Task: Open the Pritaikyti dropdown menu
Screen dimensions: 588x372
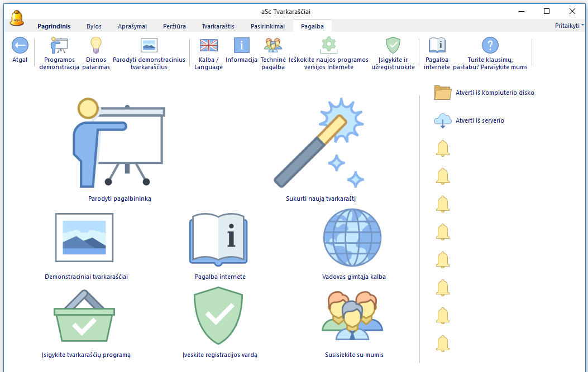Action: click(x=569, y=26)
